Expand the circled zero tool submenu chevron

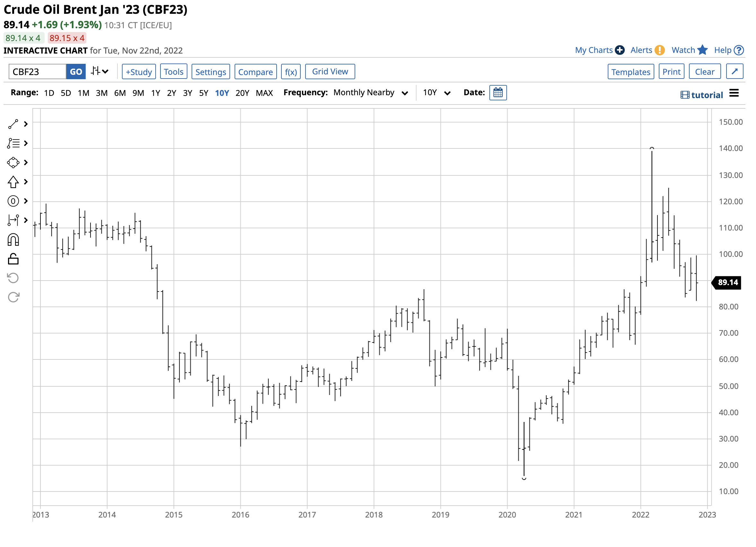click(26, 201)
